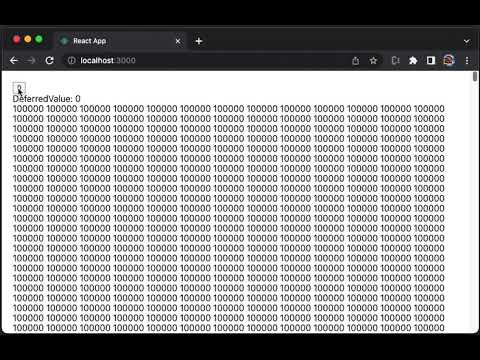This screenshot has width=480, height=360.
Task: Click the counter button showing 0
Action: (x=19, y=88)
